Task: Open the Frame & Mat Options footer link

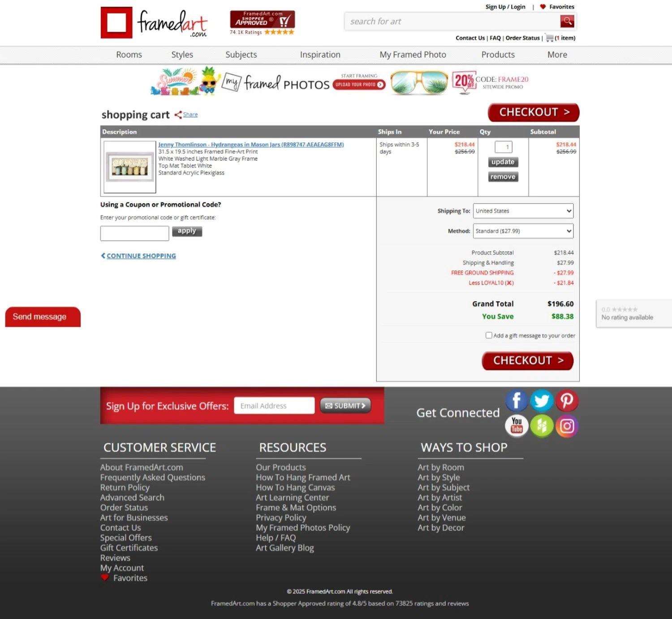Action: [x=296, y=507]
